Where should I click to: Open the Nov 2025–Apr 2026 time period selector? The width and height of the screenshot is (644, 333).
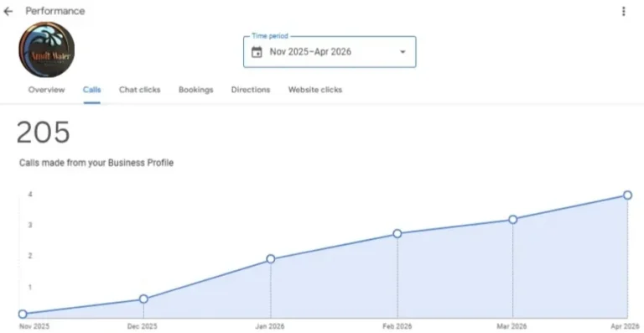[330, 52]
